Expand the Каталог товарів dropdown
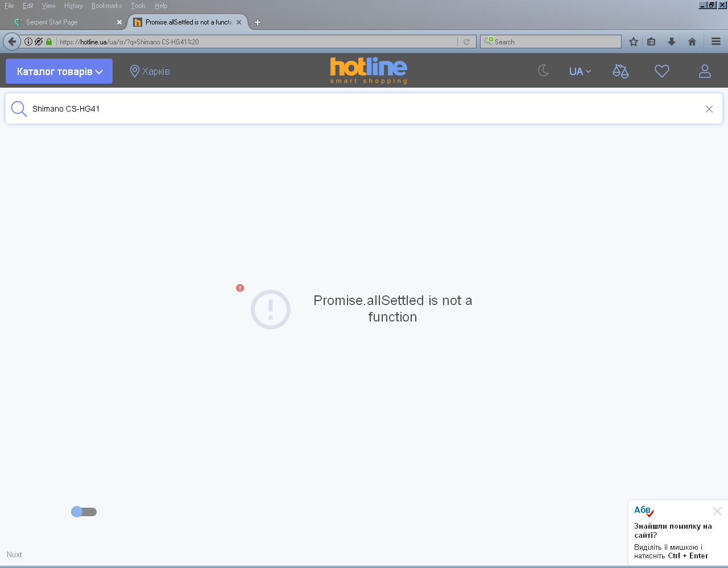728x568 pixels. click(x=59, y=71)
